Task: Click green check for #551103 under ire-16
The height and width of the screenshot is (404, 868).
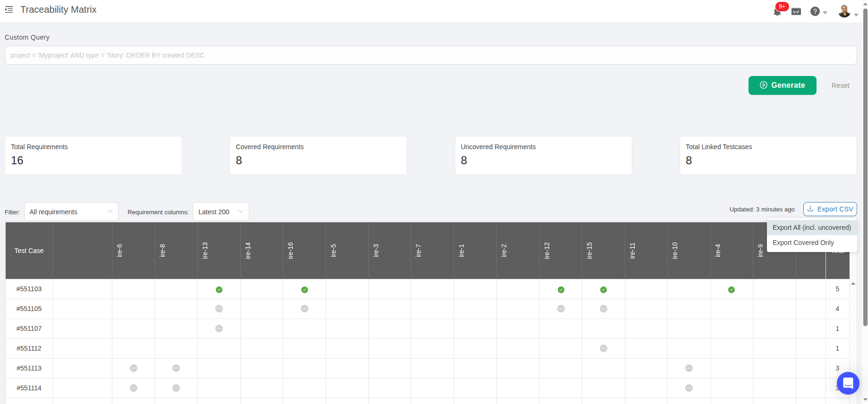Action: [x=305, y=290]
